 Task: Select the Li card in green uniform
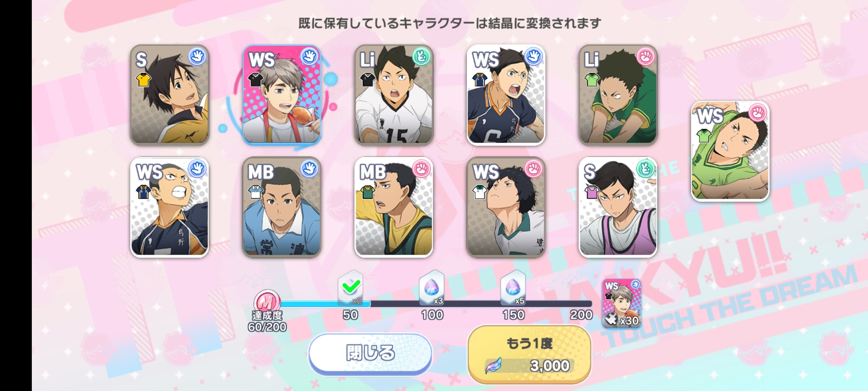618,95
